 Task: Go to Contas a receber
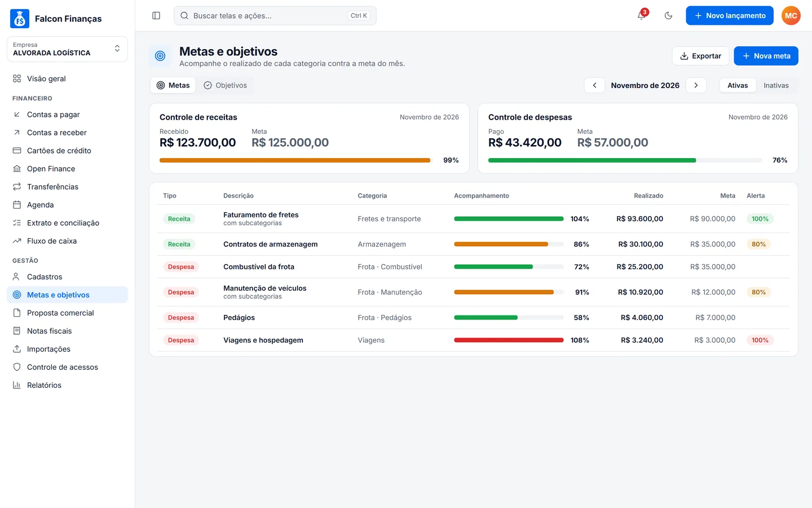click(x=67, y=133)
